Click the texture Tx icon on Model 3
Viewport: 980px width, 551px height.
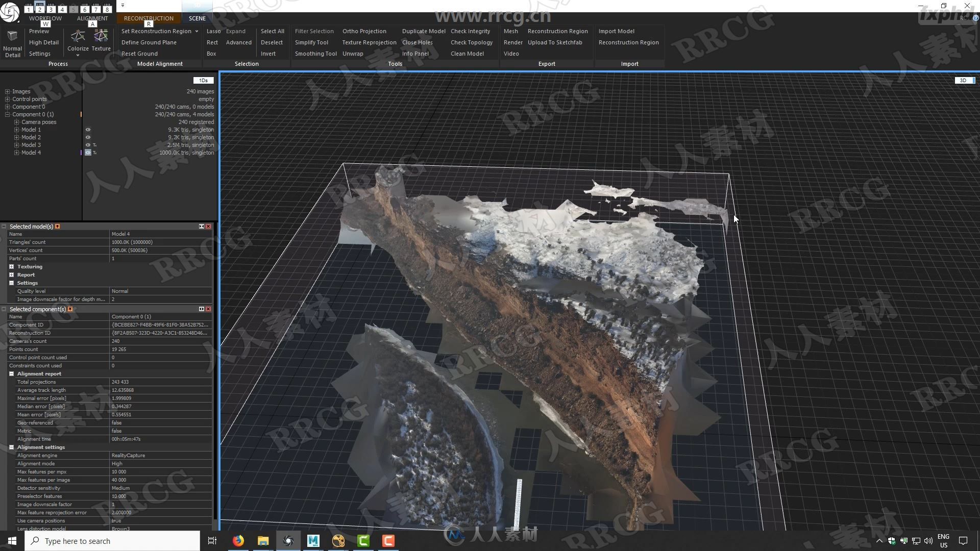[95, 145]
